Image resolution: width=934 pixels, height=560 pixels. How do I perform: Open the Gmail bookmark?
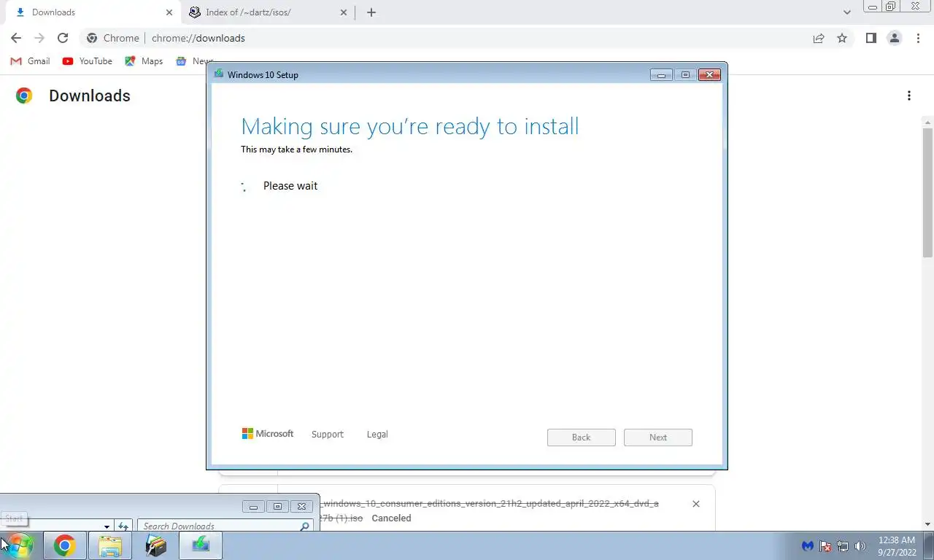[x=30, y=61]
